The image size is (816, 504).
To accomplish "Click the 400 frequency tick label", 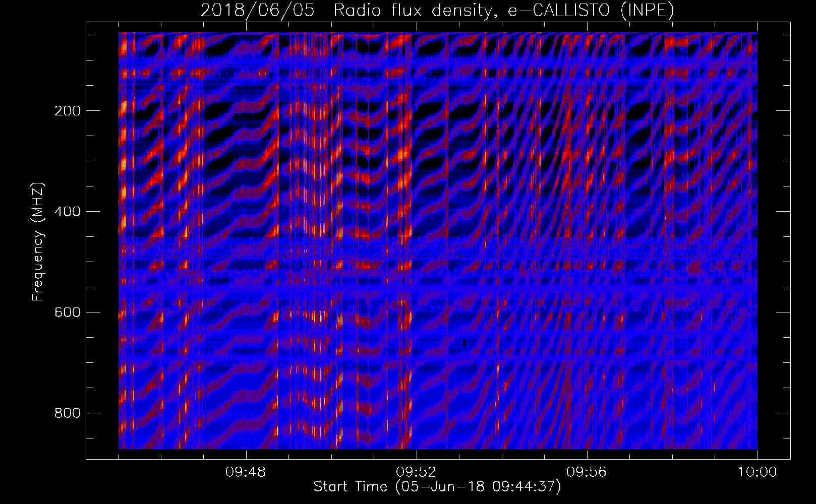I will click(68, 212).
